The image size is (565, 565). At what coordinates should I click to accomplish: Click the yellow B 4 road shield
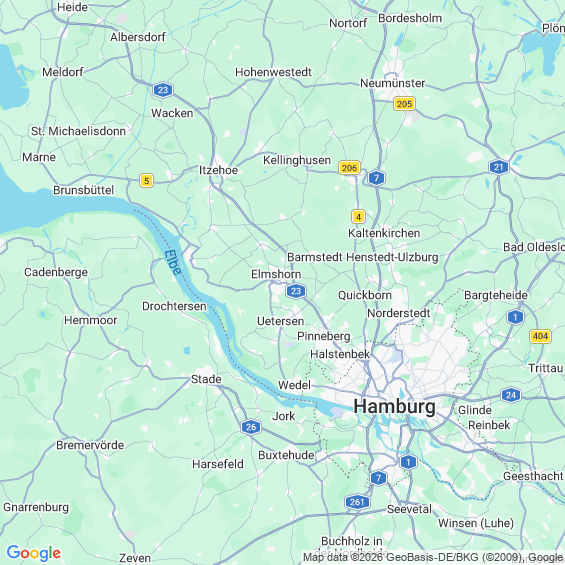[358, 217]
